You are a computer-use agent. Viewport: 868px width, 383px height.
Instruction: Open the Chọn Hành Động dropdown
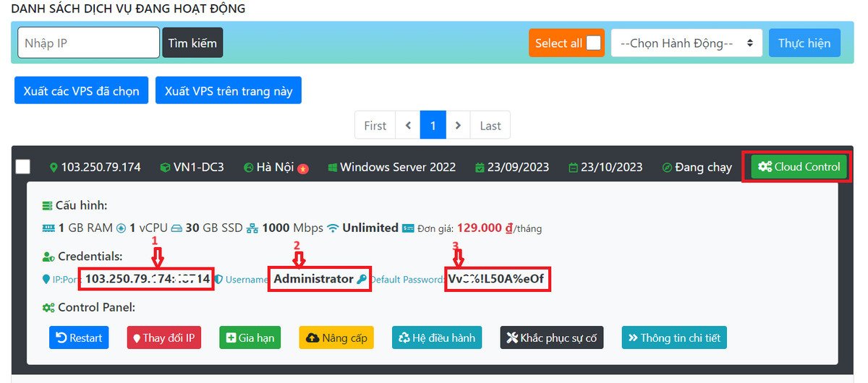tap(686, 43)
